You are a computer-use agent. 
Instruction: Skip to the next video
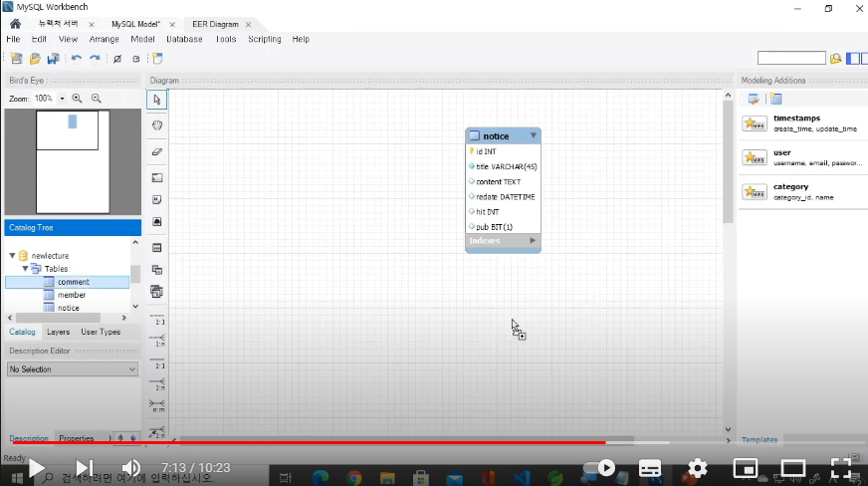click(85, 468)
